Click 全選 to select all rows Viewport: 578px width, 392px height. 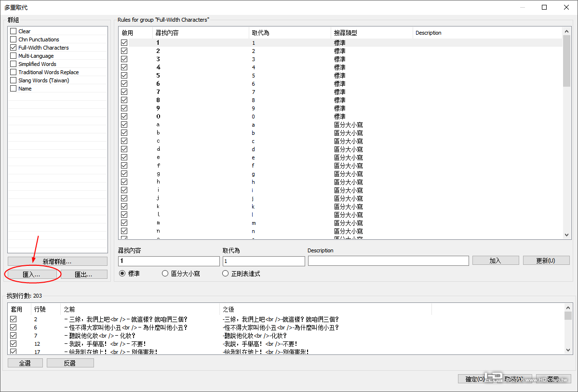click(x=25, y=363)
